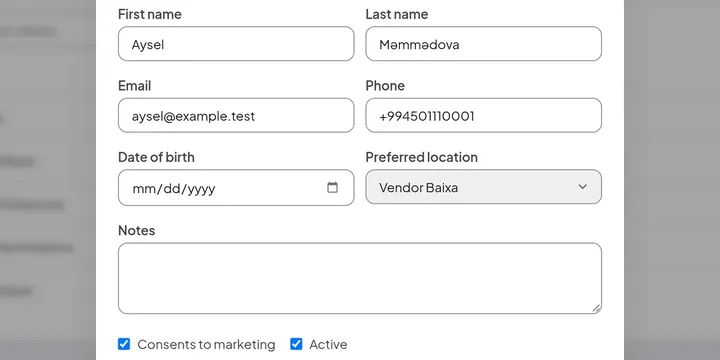Toggle the Consents to marketing checkbox
This screenshot has height=360, width=720.
coord(124,344)
